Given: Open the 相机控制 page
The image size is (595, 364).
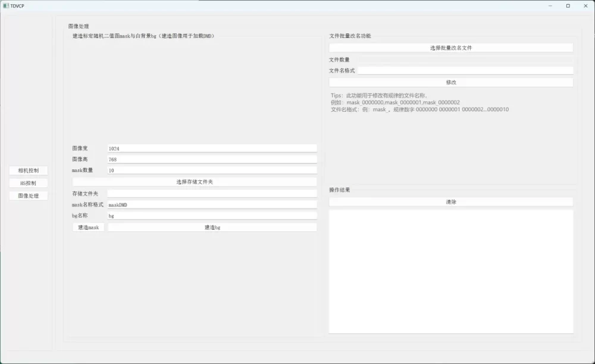Looking at the screenshot, I should point(28,171).
